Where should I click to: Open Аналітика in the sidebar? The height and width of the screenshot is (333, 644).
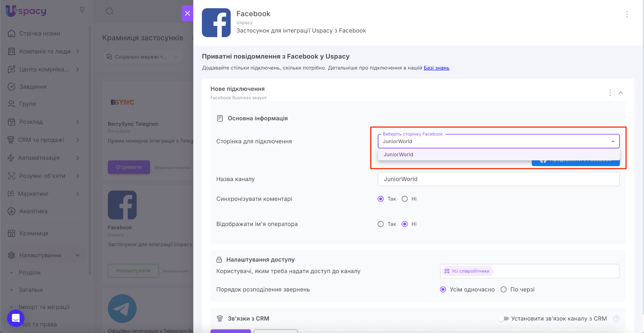coord(33,211)
